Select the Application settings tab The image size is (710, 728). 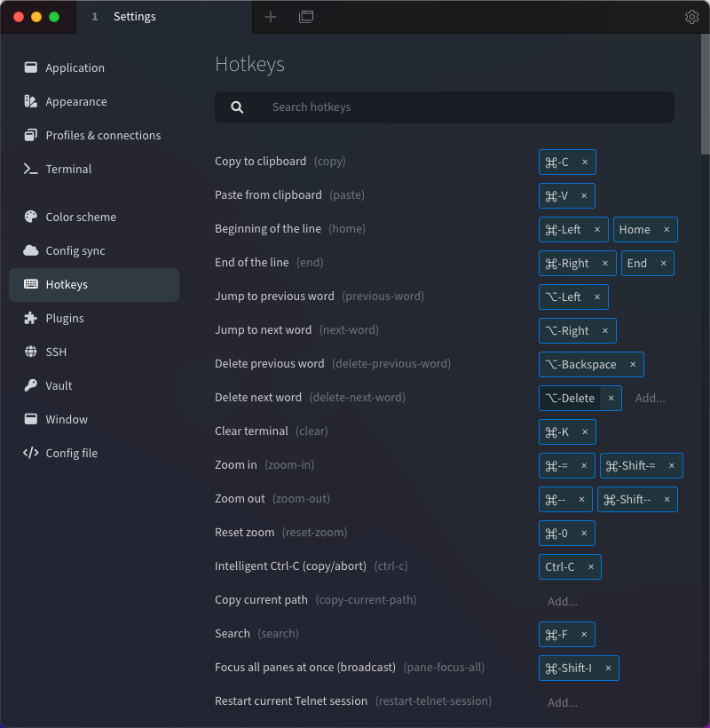pos(75,67)
